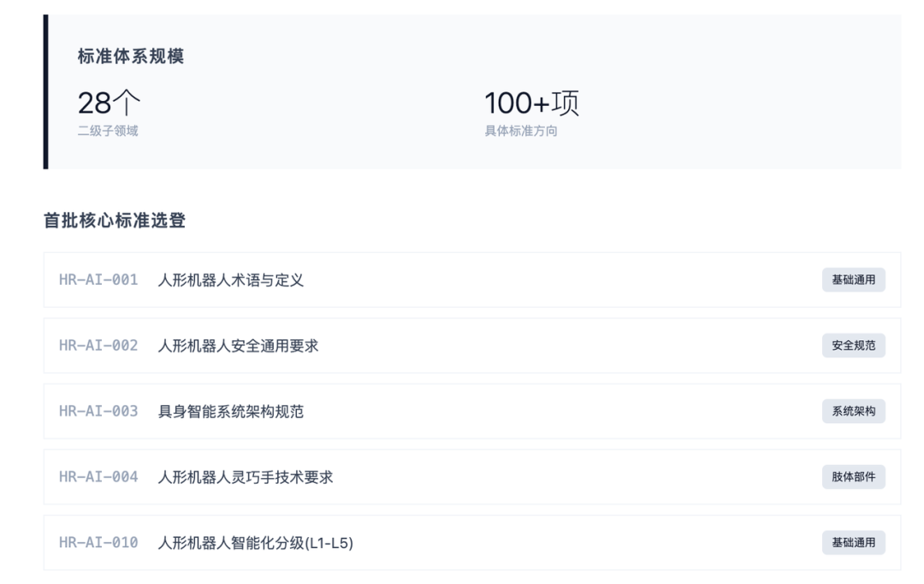
Task: Click the 安全规范 category tag
Action: (x=853, y=346)
